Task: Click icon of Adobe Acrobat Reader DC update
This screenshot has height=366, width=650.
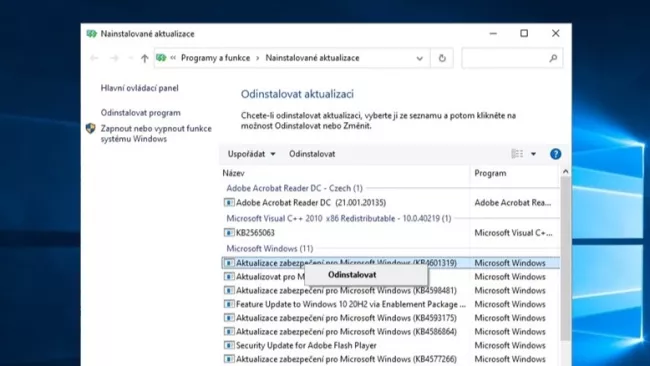Action: point(229,202)
